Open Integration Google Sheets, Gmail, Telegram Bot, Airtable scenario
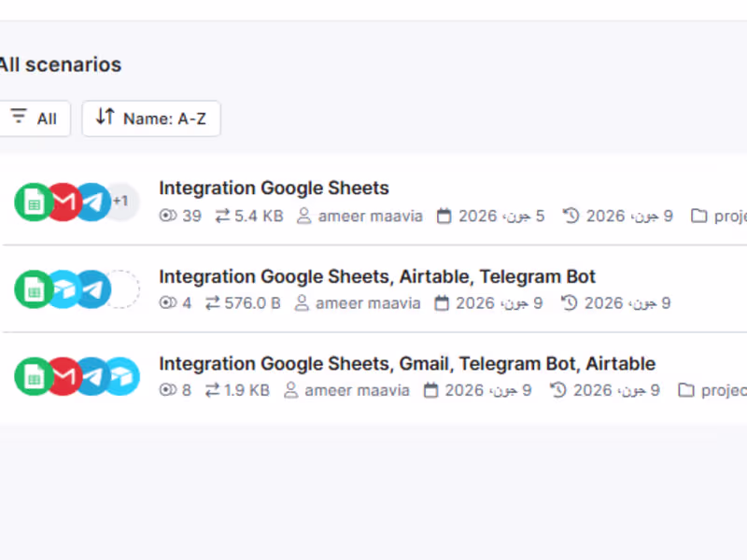The width and height of the screenshot is (747, 560). (407, 363)
